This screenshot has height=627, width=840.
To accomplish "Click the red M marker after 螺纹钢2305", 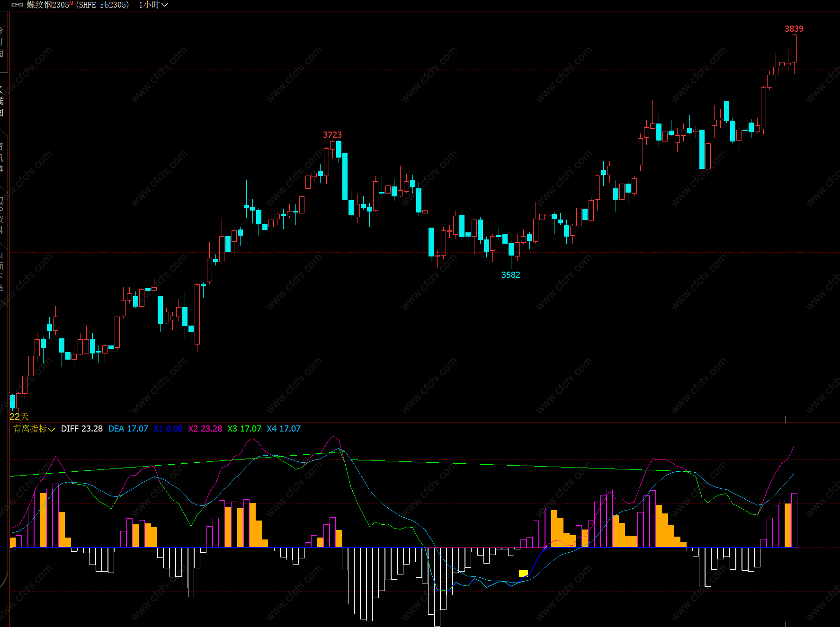I will [x=71, y=3].
